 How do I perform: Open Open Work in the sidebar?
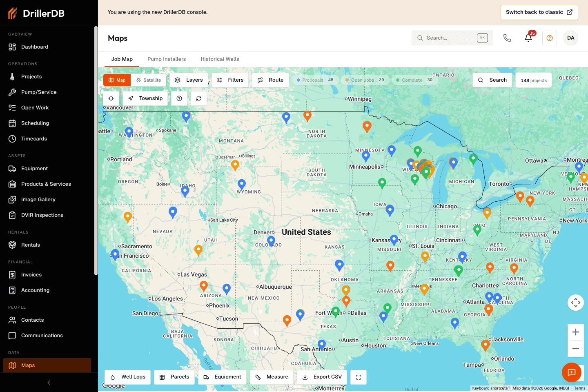(47, 108)
